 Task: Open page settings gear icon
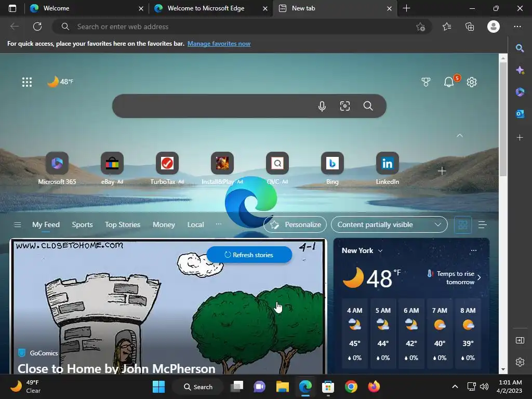pos(472,82)
